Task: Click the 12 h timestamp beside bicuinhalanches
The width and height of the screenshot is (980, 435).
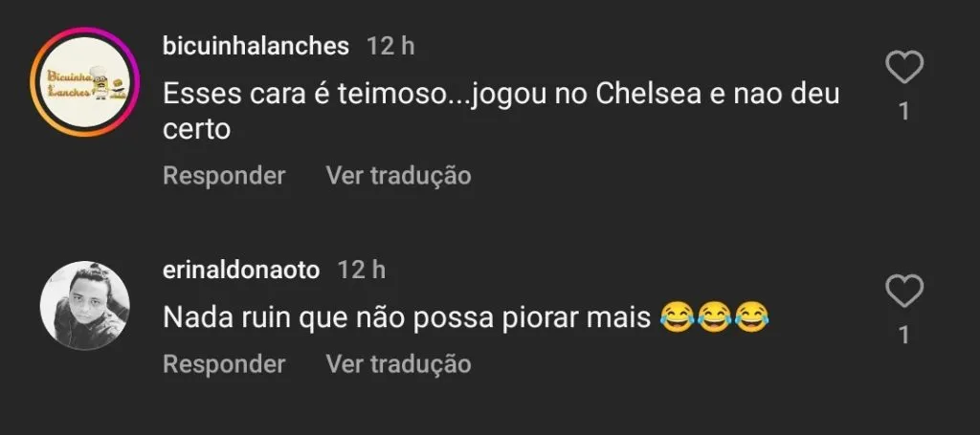Action: point(390,46)
